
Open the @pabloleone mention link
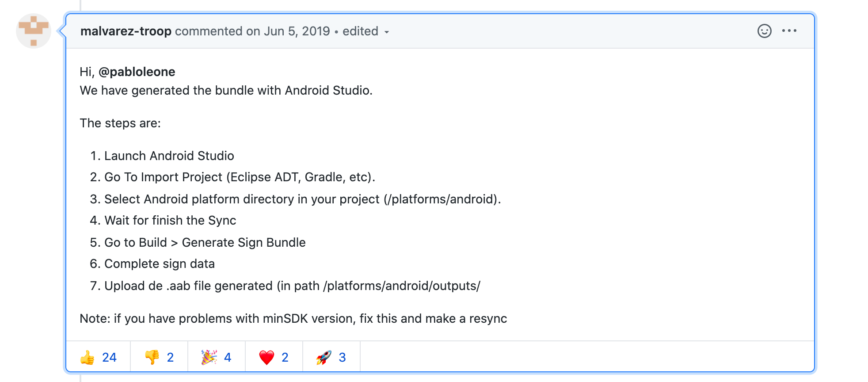pyautogui.click(x=137, y=72)
